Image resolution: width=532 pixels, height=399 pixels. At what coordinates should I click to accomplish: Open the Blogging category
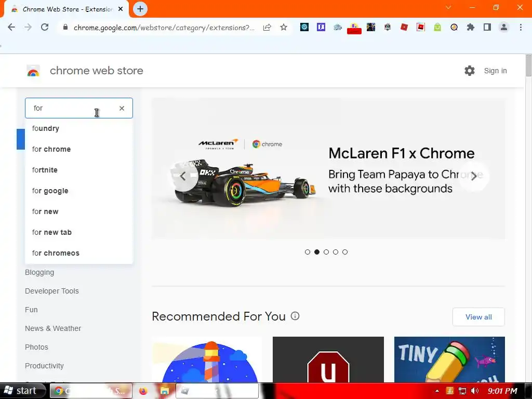coord(39,272)
